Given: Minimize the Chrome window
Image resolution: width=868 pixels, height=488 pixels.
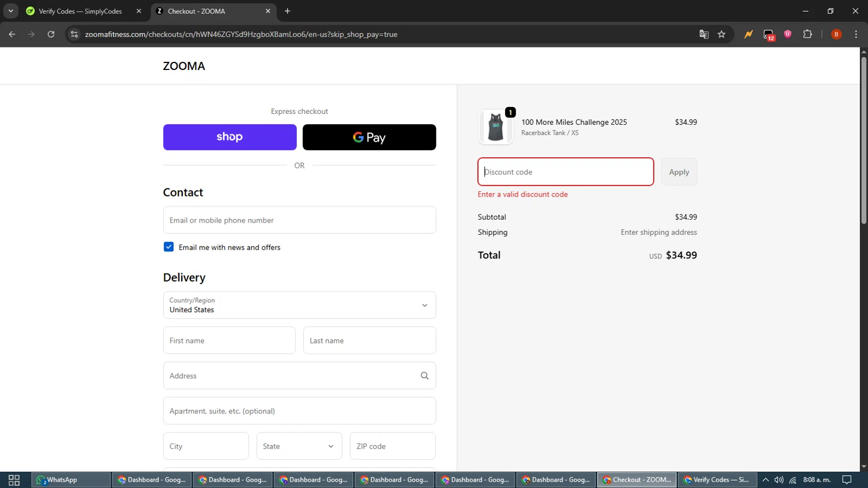Looking at the screenshot, I should pyautogui.click(x=805, y=11).
